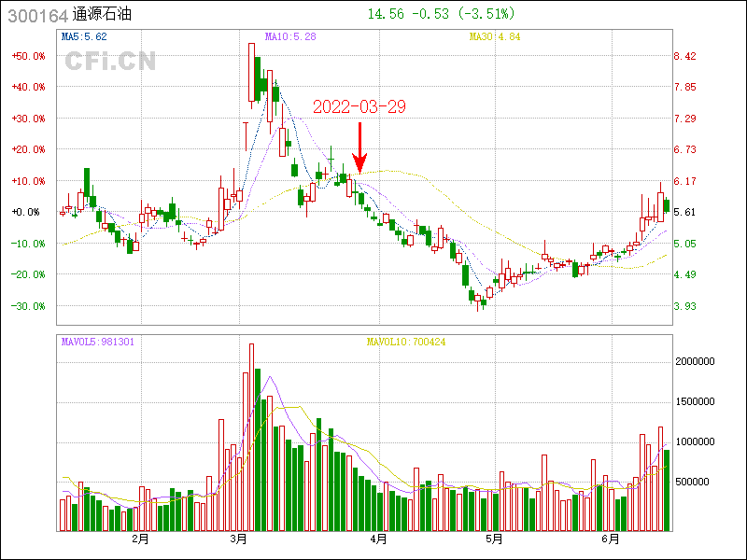
Task: Click the 4月 month label on time axis
Action: (x=378, y=539)
